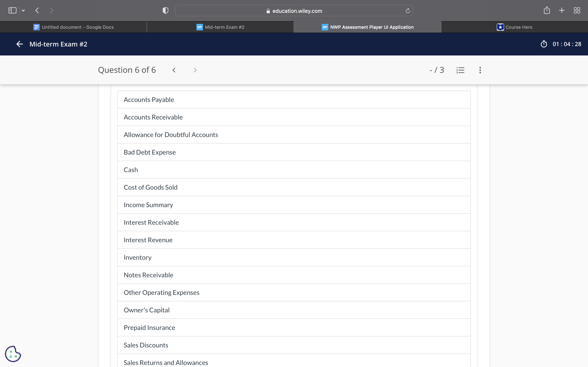
Task: Expand the sidebar dropdown chevron
Action: tap(23, 10)
